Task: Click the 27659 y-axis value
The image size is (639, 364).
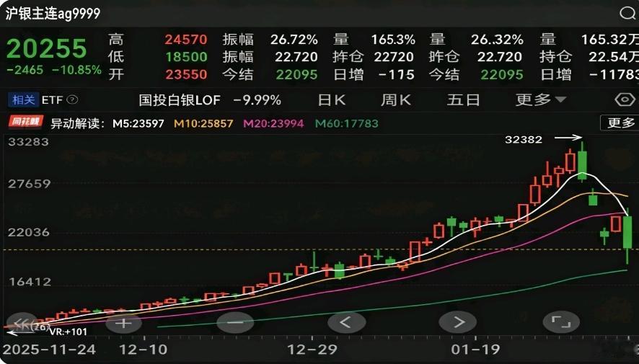Action: pyautogui.click(x=30, y=184)
